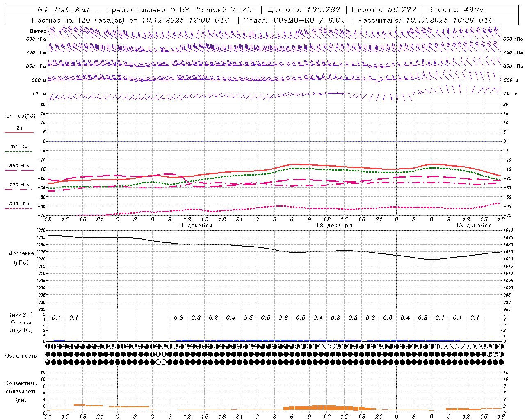Select the Ветер wind panel label
The image size is (525, 420).
38,31
